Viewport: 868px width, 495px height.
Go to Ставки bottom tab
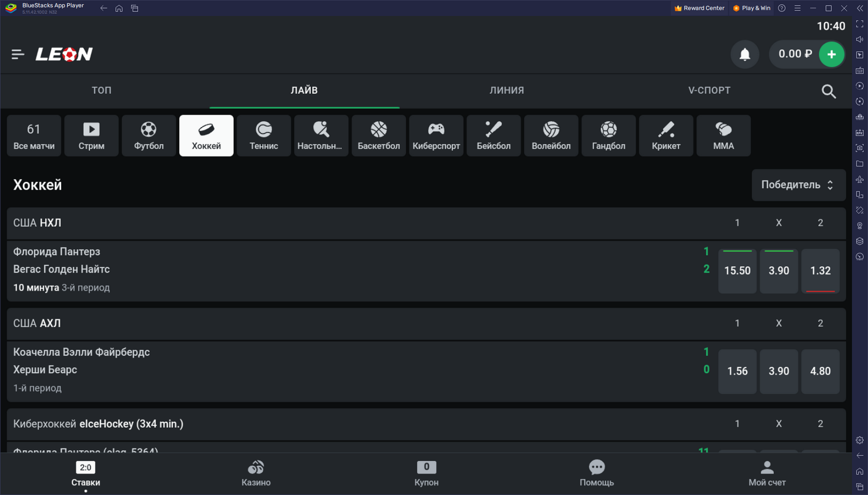(x=85, y=473)
